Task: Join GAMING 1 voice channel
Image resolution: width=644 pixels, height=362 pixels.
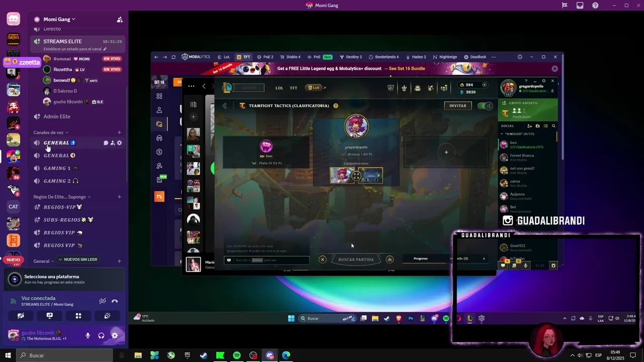Action: [62, 168]
